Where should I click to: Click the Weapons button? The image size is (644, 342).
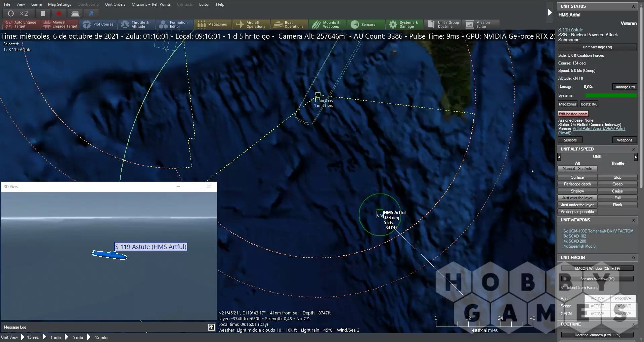(625, 140)
